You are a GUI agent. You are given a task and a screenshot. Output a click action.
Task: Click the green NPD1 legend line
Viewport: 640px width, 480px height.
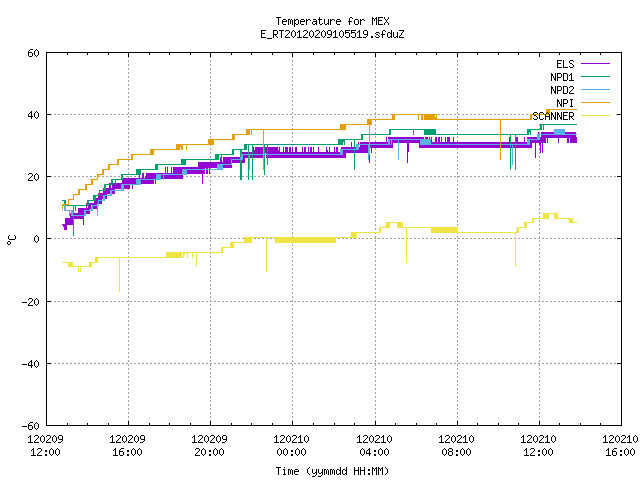(x=595, y=76)
